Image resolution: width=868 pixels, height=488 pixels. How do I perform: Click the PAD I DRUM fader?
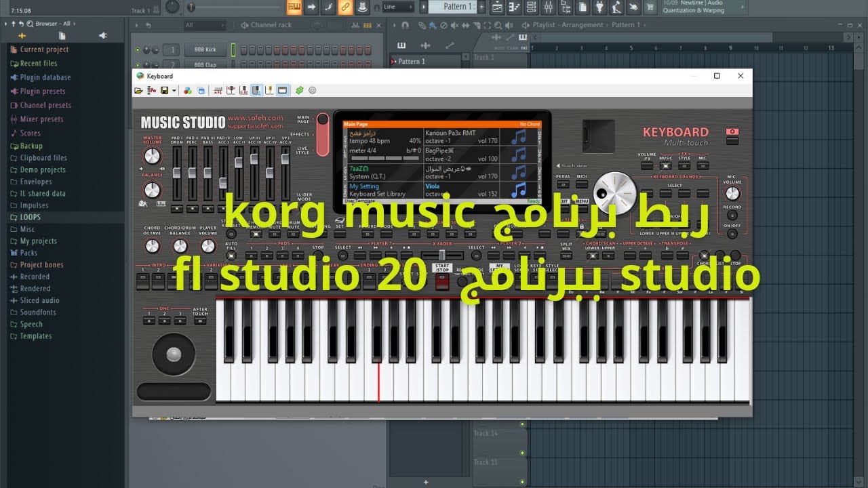point(177,174)
